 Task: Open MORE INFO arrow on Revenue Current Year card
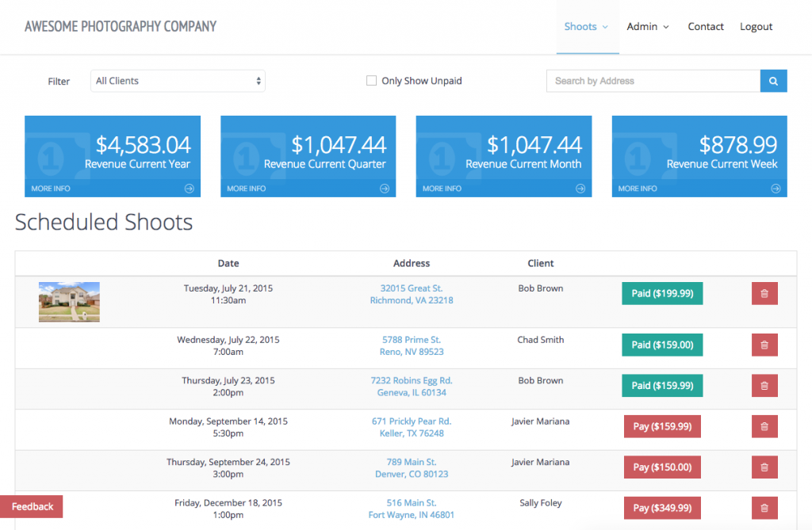pos(188,189)
